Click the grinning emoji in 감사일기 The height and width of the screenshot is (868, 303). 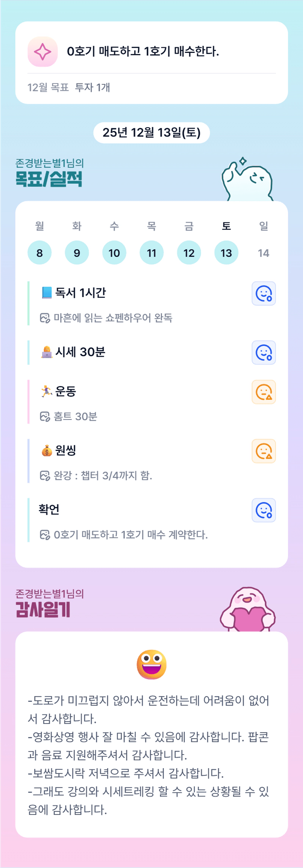click(x=151, y=664)
